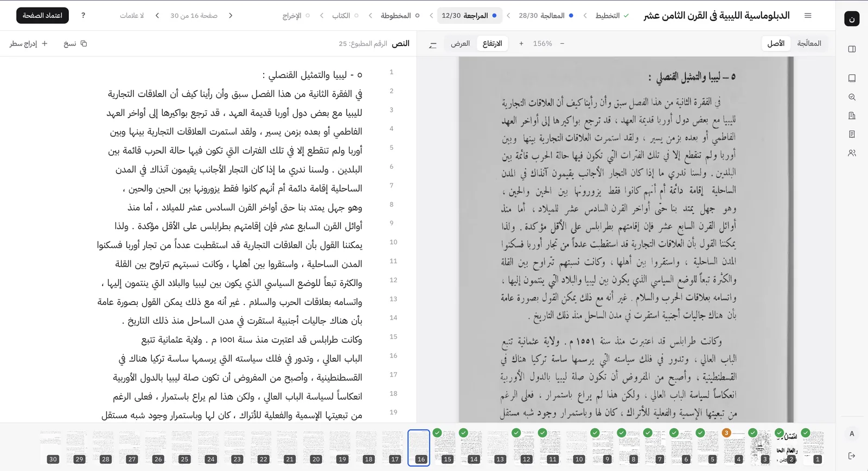Open the users icon in sidebar
The height and width of the screenshot is (471, 868).
click(852, 153)
